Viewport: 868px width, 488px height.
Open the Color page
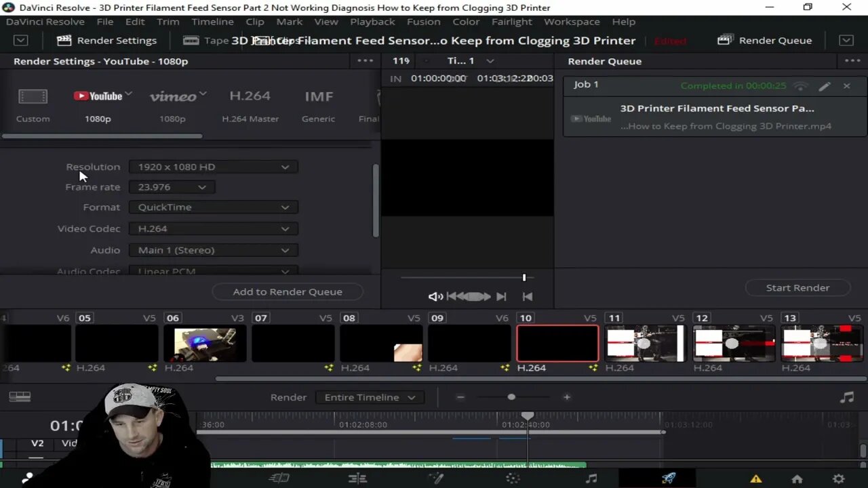(513, 478)
